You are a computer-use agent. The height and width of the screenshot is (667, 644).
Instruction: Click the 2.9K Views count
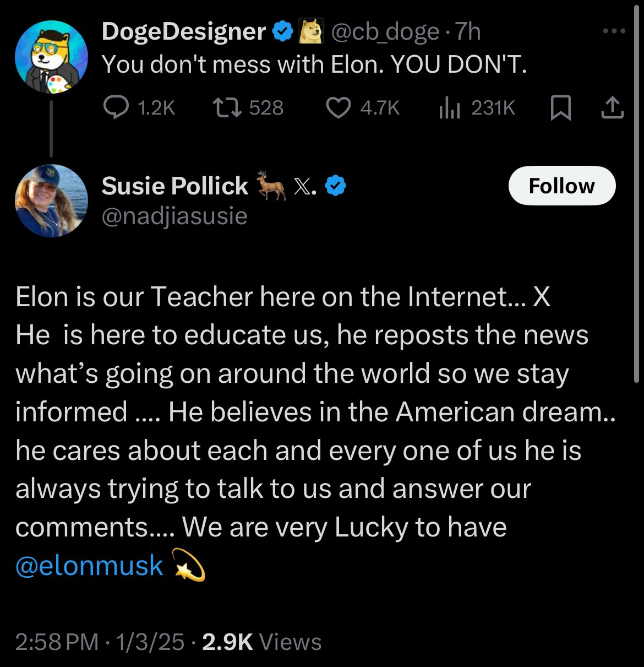(262, 642)
